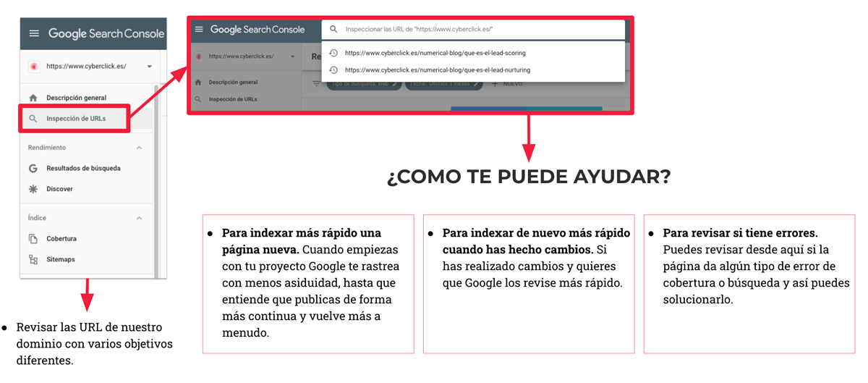Click the history icon beside the lead-scoring suggestion
The height and width of the screenshot is (383, 868).
tap(333, 53)
